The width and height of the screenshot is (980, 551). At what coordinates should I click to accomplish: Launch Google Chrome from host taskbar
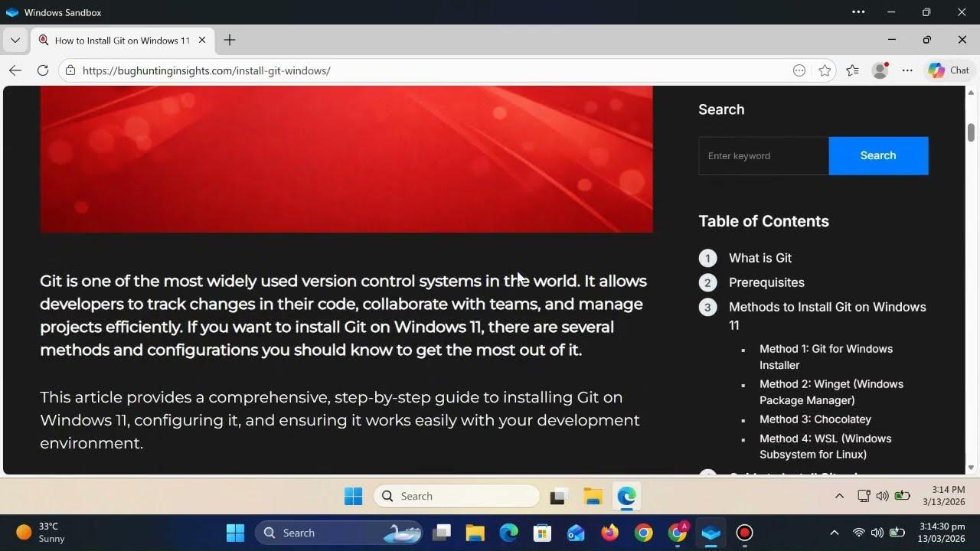[643, 533]
